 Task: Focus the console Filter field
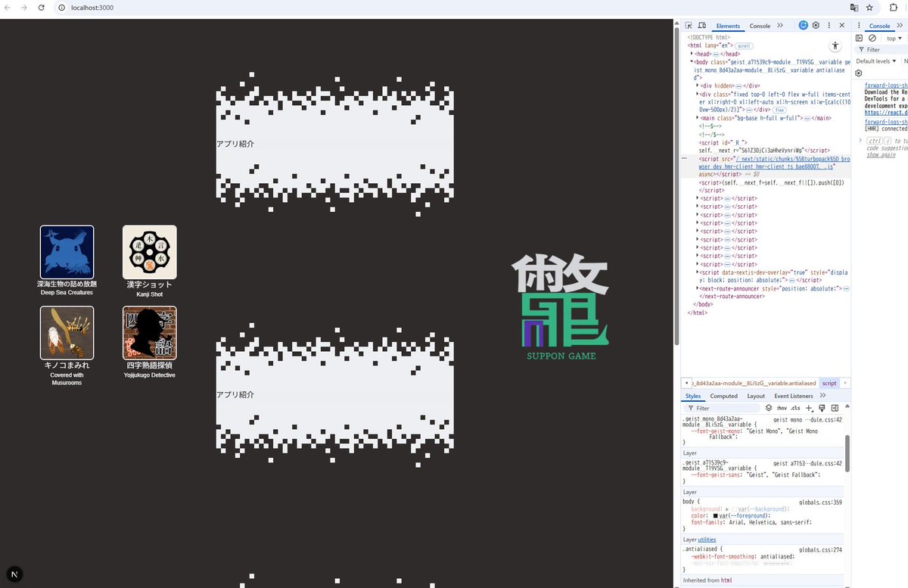(880, 50)
